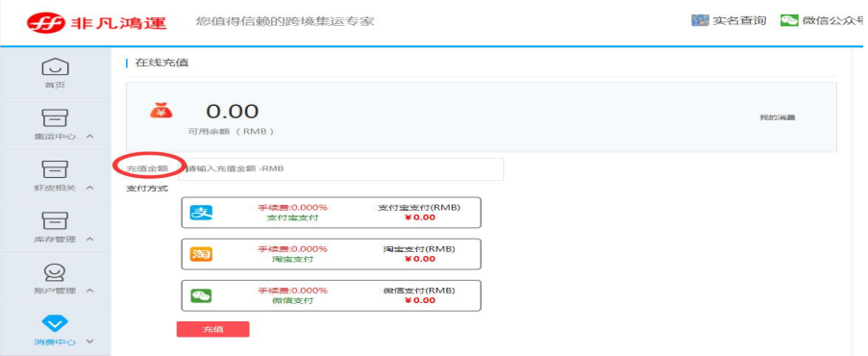
Task: Choose 淘宝支付(RMB) payment option
Action: click(x=331, y=254)
